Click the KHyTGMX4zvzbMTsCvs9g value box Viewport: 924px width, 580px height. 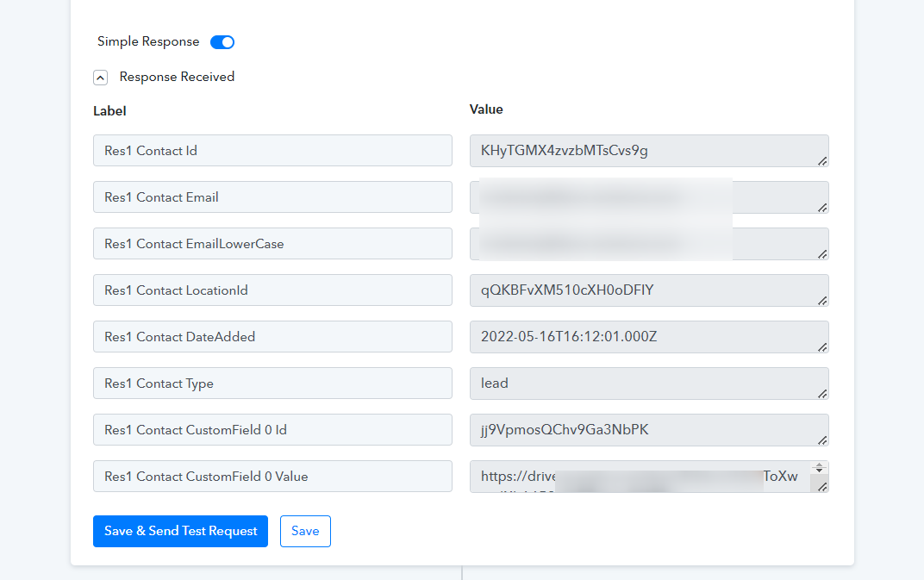(x=649, y=150)
